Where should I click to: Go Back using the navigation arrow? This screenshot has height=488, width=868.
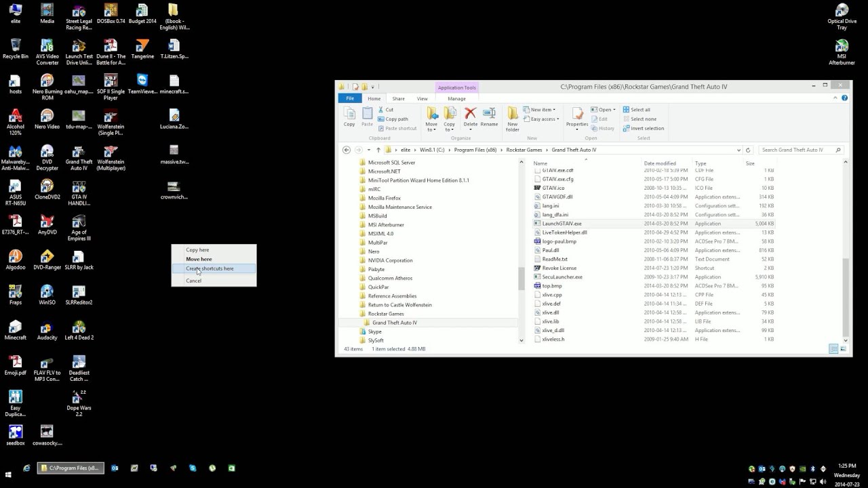pyautogui.click(x=347, y=150)
